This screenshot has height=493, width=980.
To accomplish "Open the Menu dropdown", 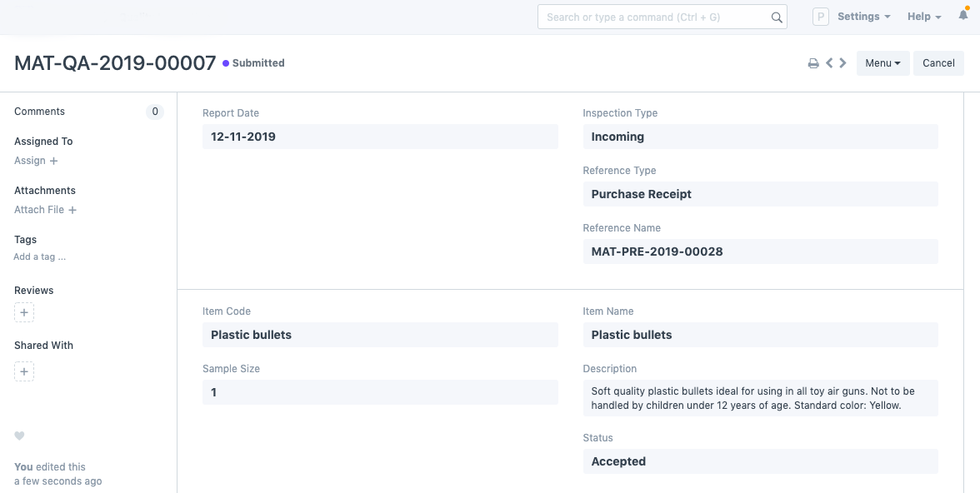I will pyautogui.click(x=882, y=63).
